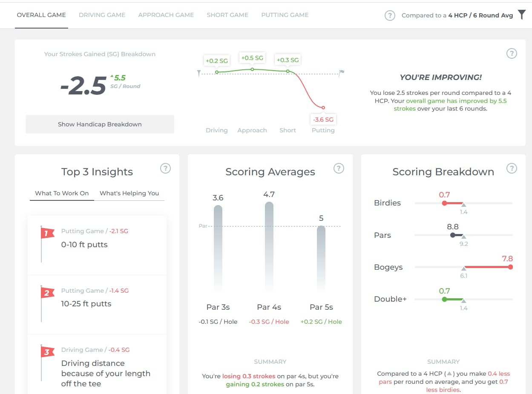Click the number 1 flag icon
This screenshot has width=532, height=394.
click(47, 233)
